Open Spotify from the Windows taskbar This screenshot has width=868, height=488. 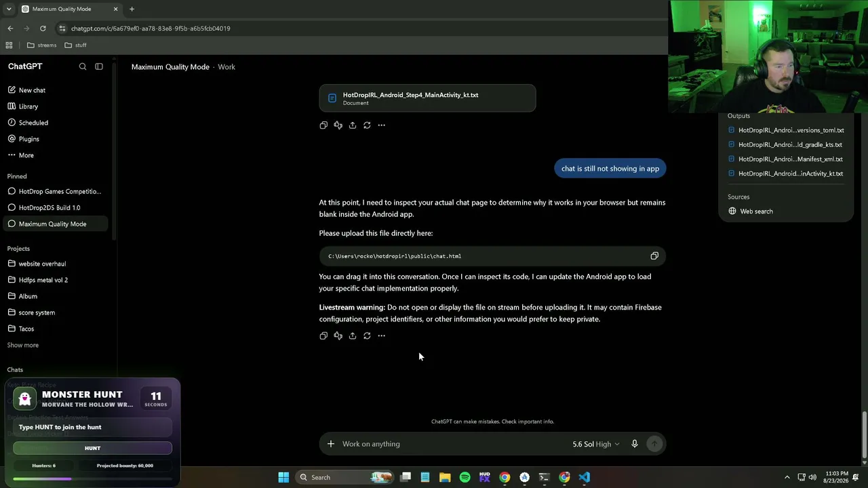click(x=465, y=477)
